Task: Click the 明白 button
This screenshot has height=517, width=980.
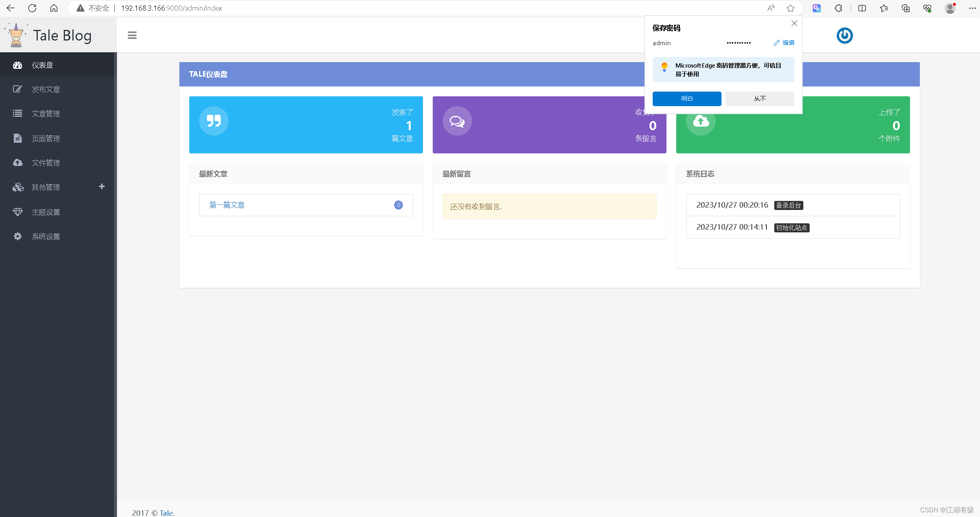Action: pos(687,99)
